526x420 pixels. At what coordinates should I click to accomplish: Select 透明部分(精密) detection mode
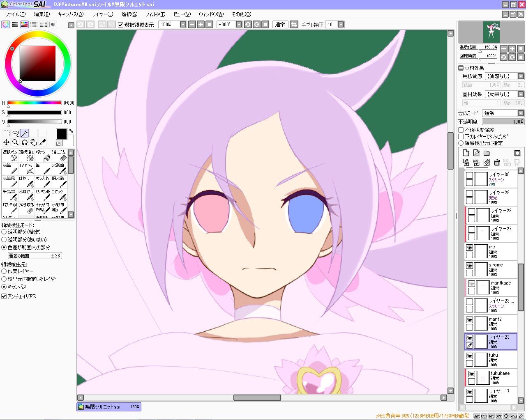click(4, 232)
